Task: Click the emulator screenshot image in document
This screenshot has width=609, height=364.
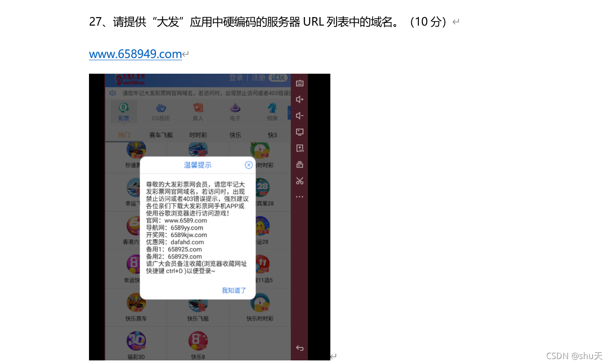Action: [209, 217]
